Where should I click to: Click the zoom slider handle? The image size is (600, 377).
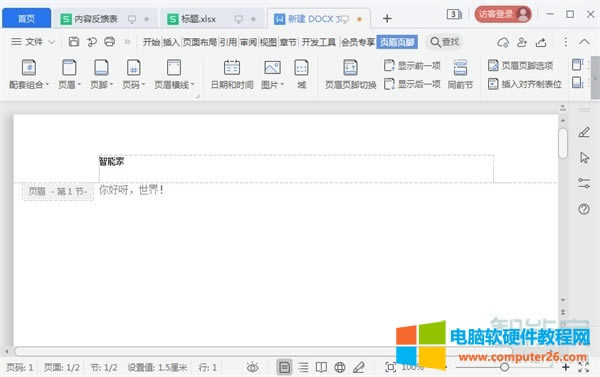pos(504,367)
